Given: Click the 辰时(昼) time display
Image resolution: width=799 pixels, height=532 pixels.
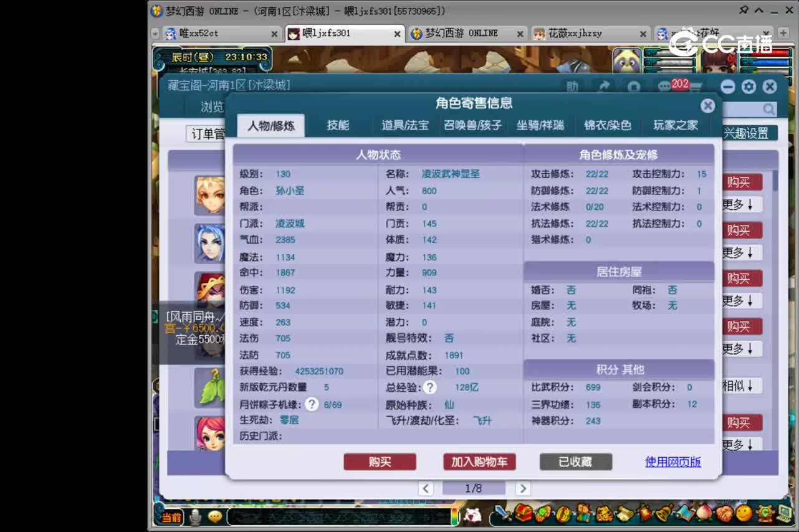Looking at the screenshot, I should click(193, 57).
